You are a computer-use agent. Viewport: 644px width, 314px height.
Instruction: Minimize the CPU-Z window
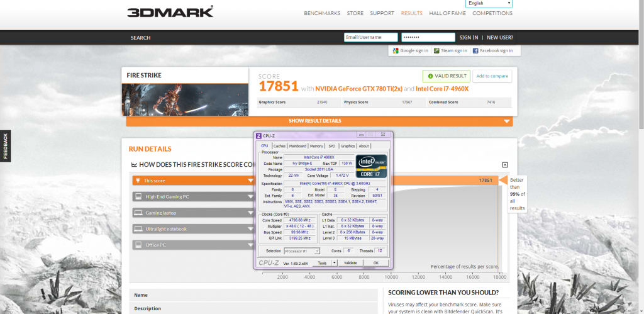362,135
